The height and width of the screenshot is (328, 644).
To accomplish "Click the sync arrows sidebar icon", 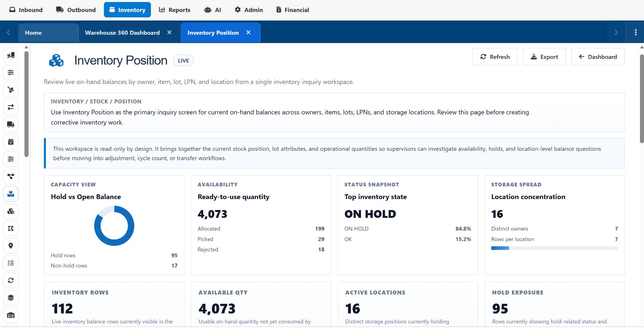I will tap(11, 280).
